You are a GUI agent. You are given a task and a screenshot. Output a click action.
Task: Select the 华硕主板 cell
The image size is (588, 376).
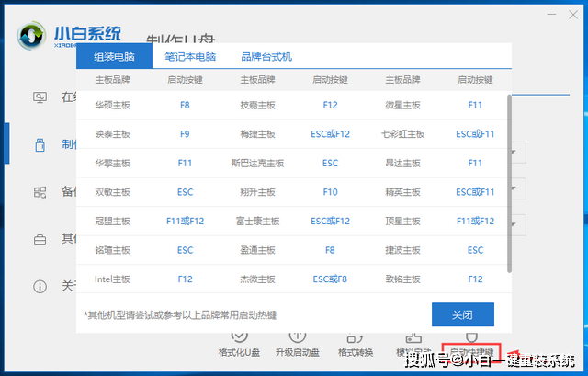click(112, 105)
